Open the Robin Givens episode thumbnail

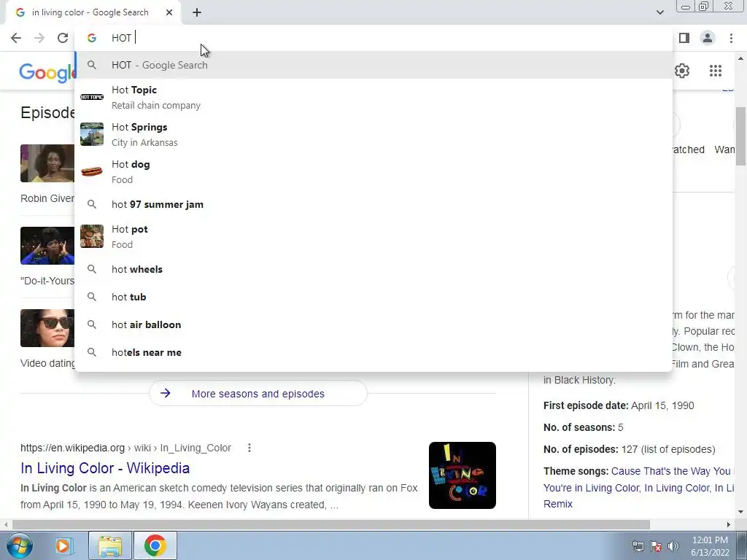click(47, 163)
